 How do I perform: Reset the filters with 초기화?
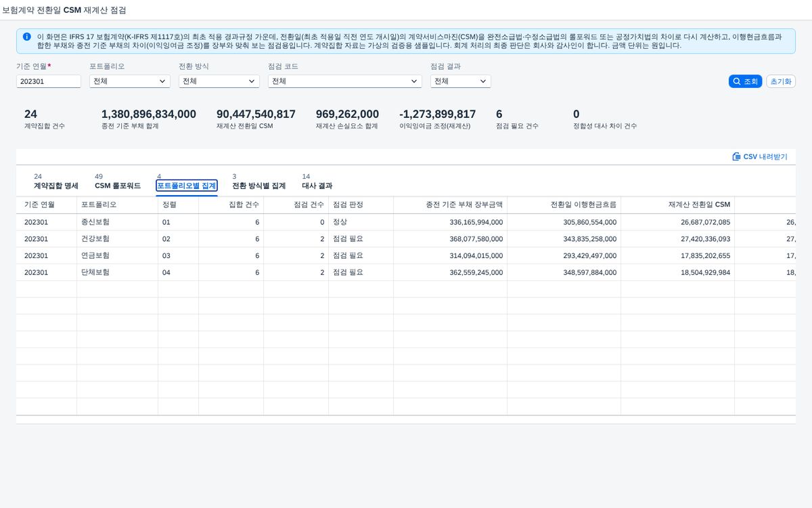tap(781, 81)
